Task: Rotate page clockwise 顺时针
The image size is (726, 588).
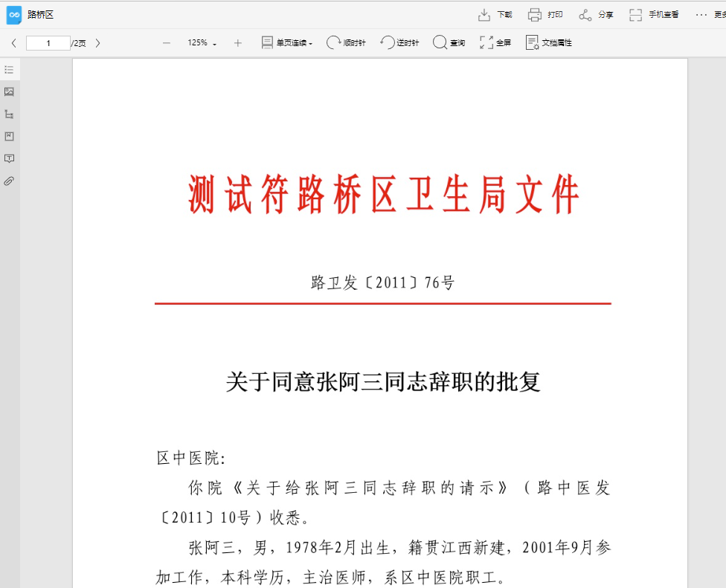Action: [x=346, y=43]
